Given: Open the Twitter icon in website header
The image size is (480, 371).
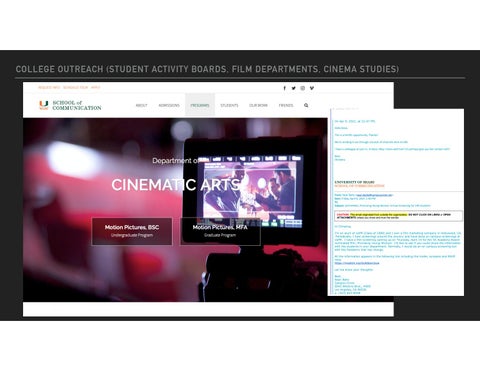Looking at the screenshot, I should pos(293,88).
